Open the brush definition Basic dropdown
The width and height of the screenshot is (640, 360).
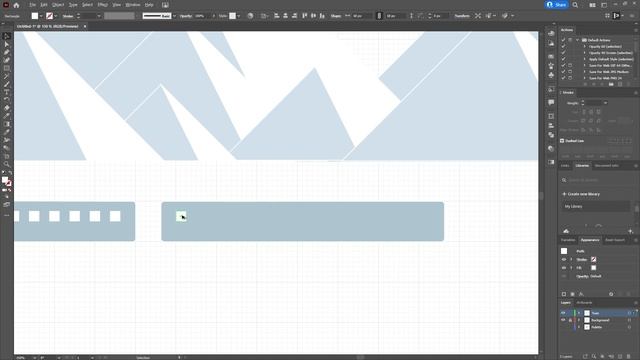pos(174,16)
